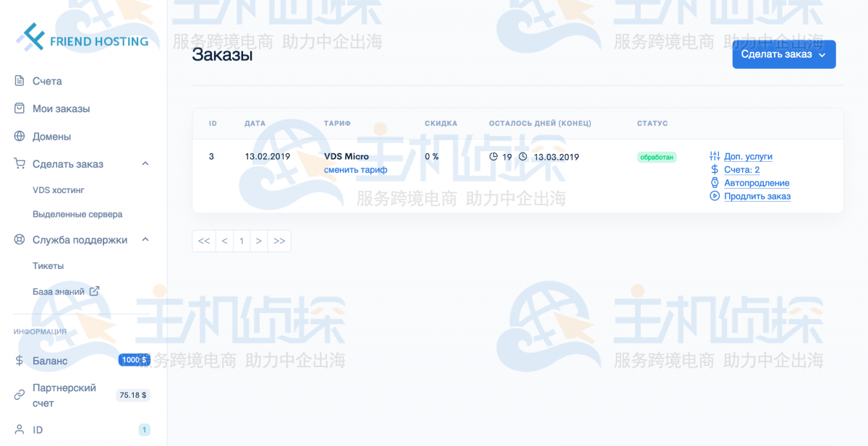Click the Friend Hosting logo
Screen dimensions: 868x446
click(82, 38)
